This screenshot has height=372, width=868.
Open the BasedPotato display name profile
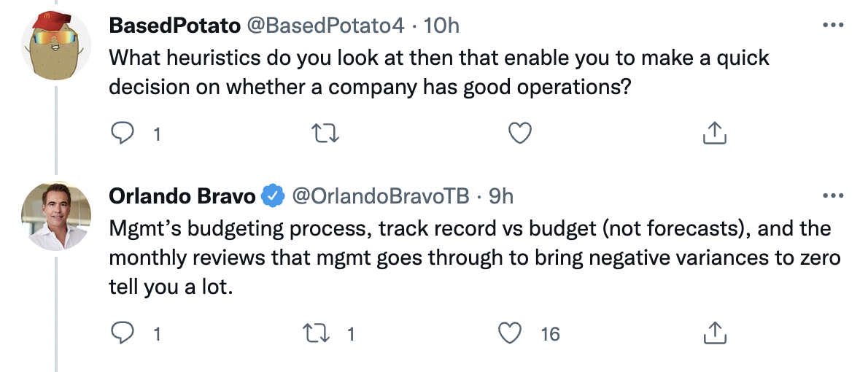tap(174, 26)
